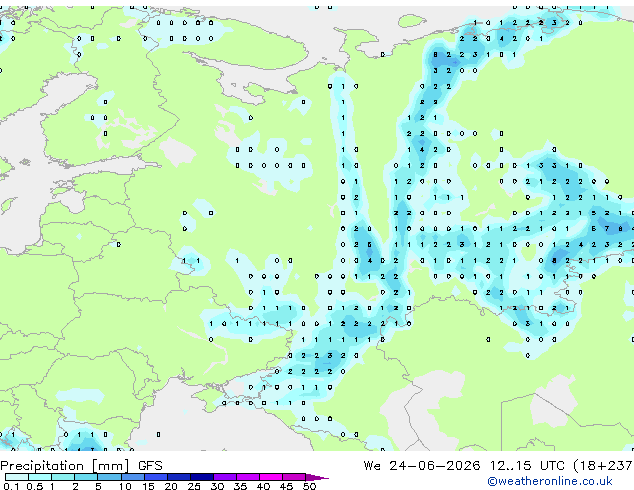The width and height of the screenshot is (634, 490).
Task: Click the legend label 50
Action: point(310,486)
